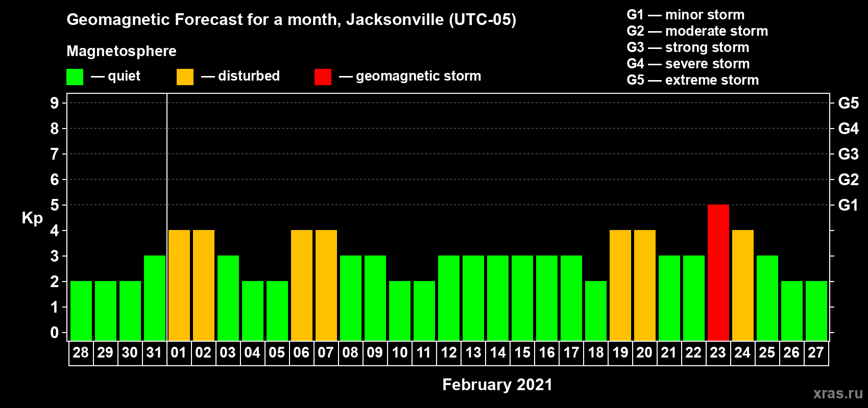Select the orange bar for day 24
Viewport: 868px width, 408px height.
point(743,286)
